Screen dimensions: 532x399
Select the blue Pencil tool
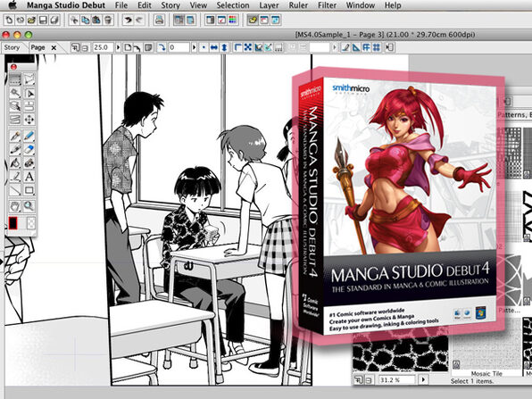[x=29, y=136]
